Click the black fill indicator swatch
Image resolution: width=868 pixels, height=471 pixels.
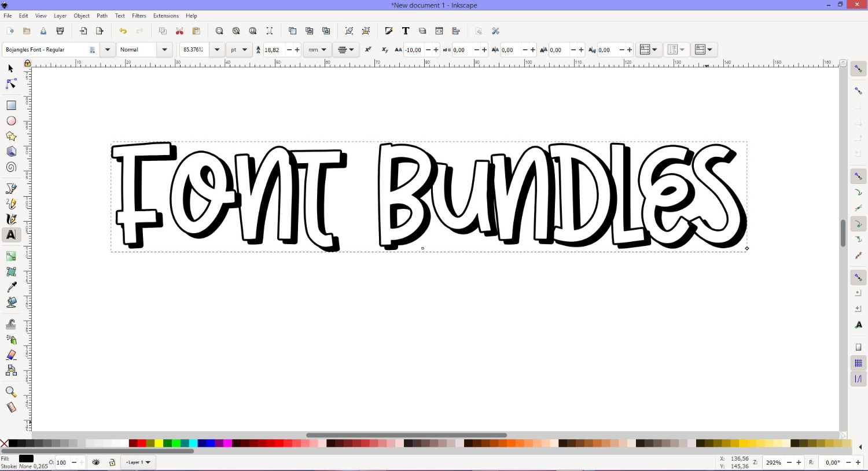coord(26,458)
